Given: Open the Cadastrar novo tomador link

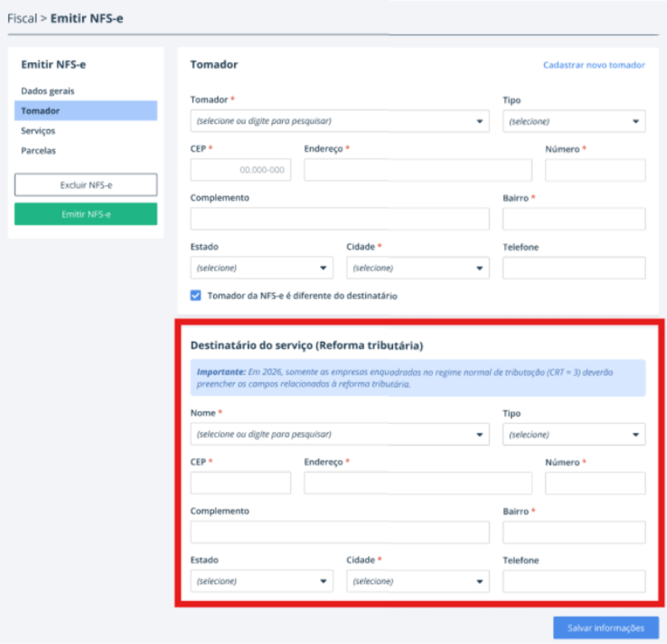Looking at the screenshot, I should point(594,65).
